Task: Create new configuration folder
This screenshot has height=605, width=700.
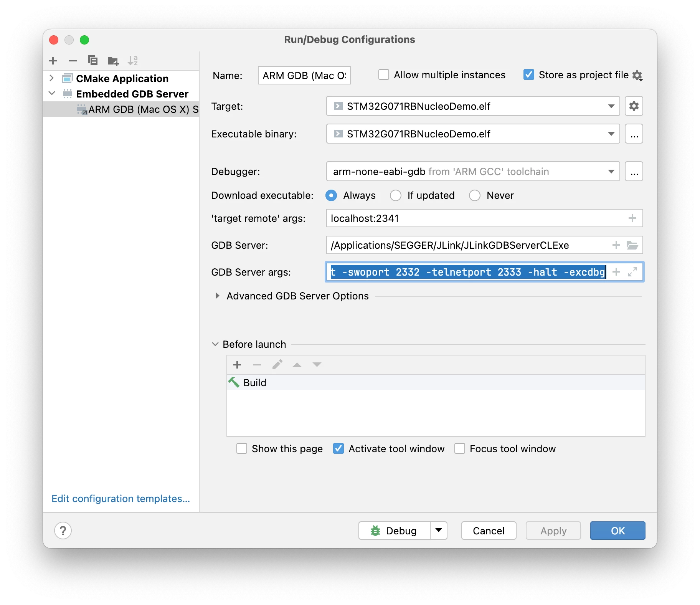Action: pyautogui.click(x=113, y=61)
